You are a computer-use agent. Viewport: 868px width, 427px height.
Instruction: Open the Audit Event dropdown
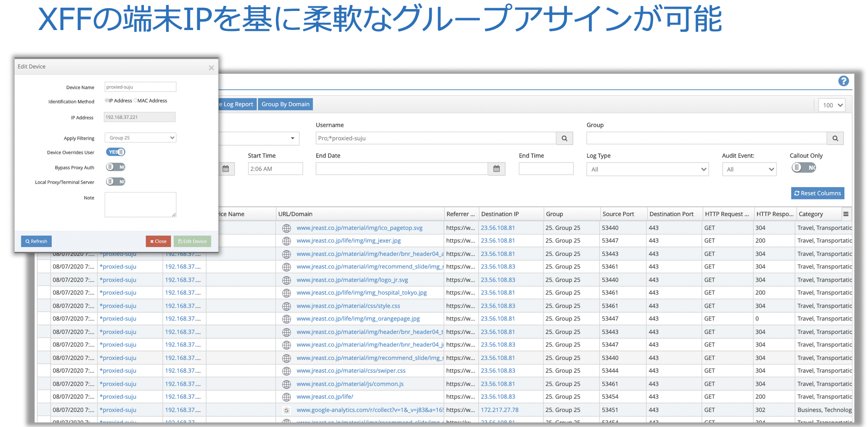pos(749,169)
